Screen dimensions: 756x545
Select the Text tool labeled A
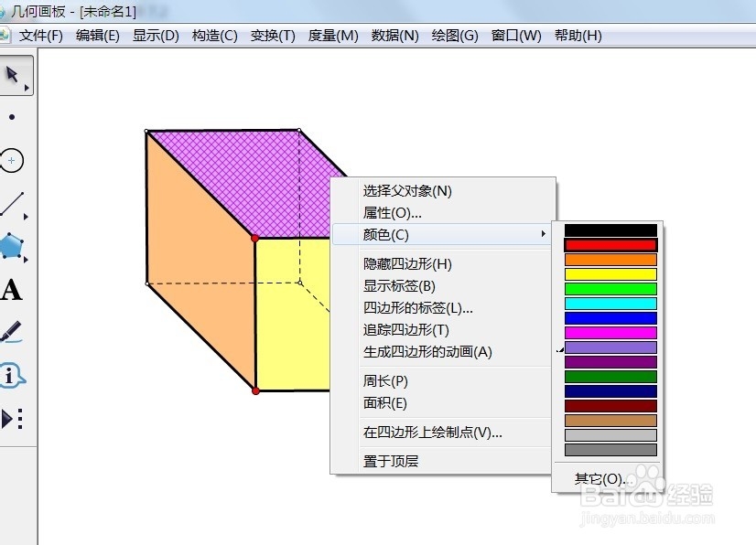click(x=12, y=290)
